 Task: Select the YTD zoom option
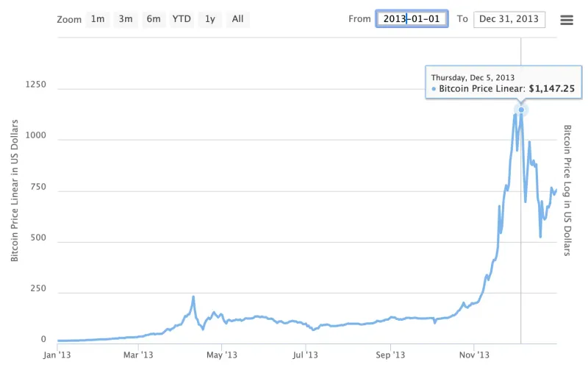[x=182, y=19]
